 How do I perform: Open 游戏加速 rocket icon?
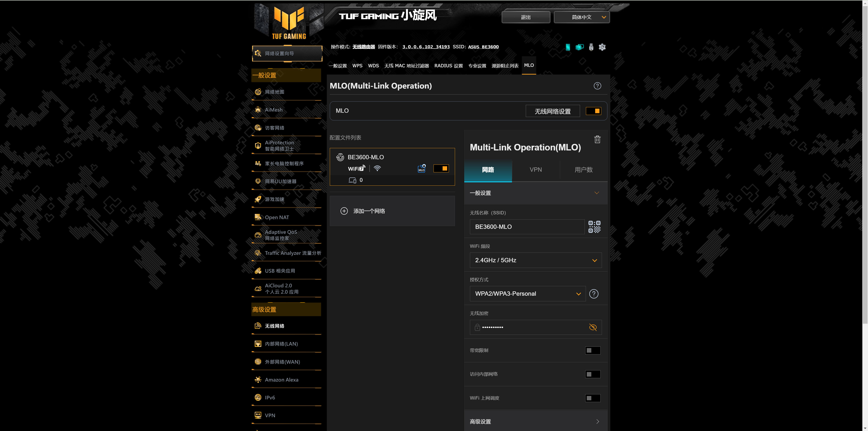pos(258,199)
